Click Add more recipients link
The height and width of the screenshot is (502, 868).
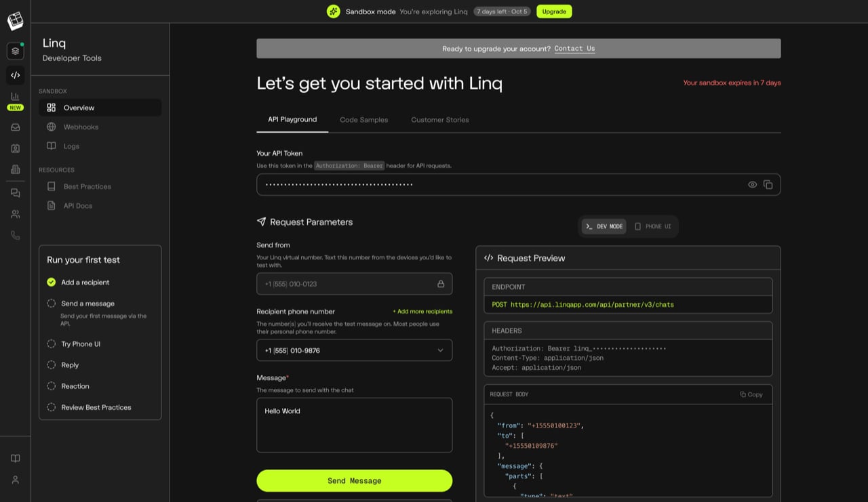tap(422, 312)
